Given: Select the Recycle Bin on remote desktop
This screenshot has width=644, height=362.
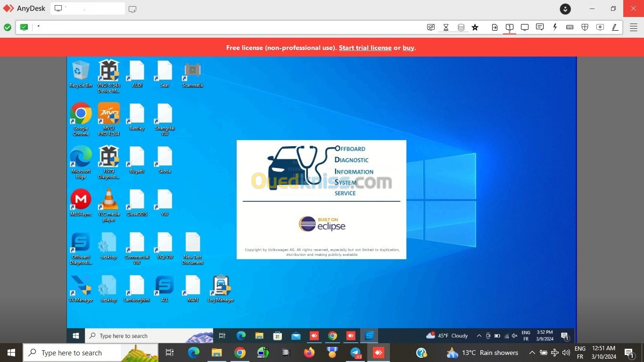Looking at the screenshot, I should click(x=81, y=74).
